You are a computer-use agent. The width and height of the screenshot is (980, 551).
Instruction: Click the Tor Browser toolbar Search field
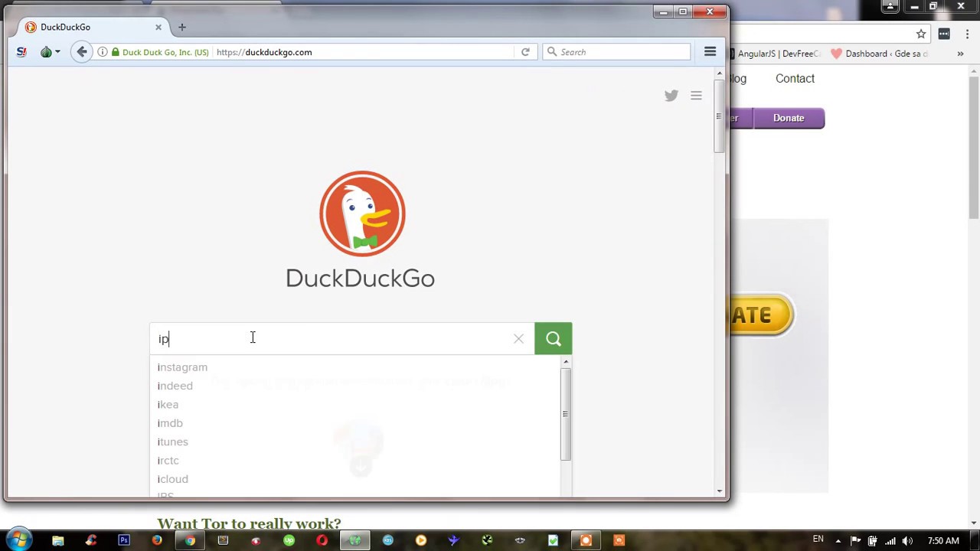click(616, 52)
